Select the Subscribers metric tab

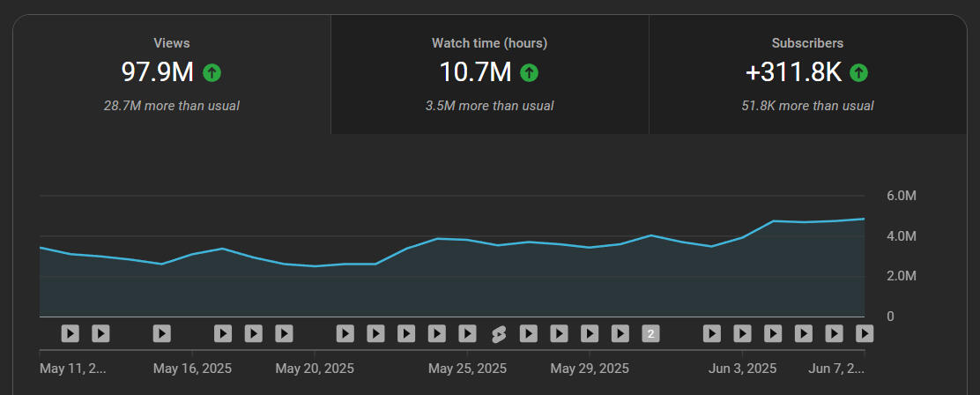(x=807, y=74)
